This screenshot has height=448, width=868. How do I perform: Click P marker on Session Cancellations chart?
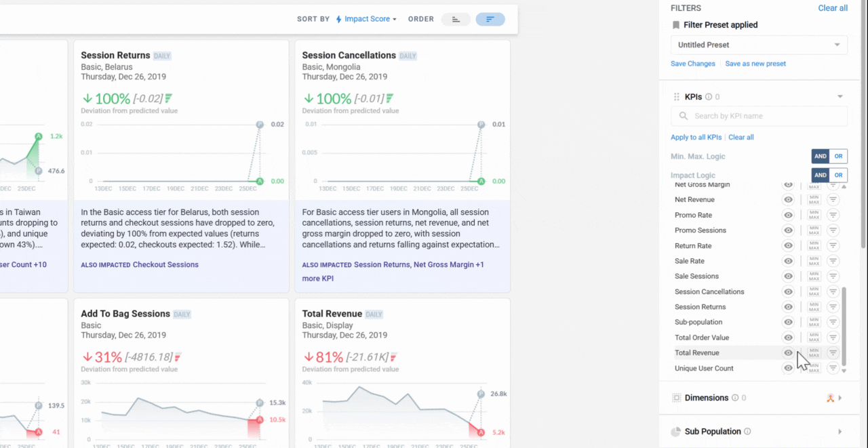(x=481, y=125)
